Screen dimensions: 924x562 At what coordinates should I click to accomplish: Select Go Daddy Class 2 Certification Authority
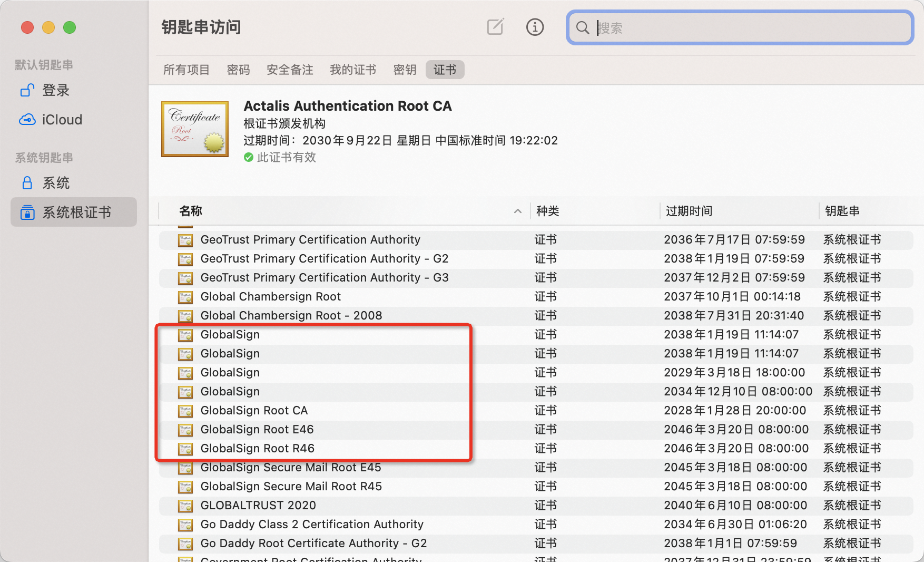pos(536,525)
